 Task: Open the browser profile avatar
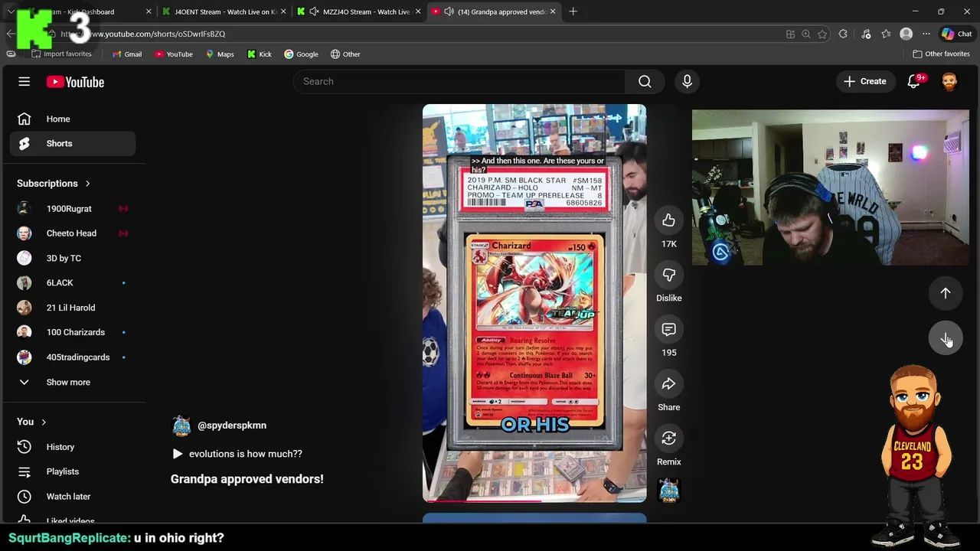point(906,34)
